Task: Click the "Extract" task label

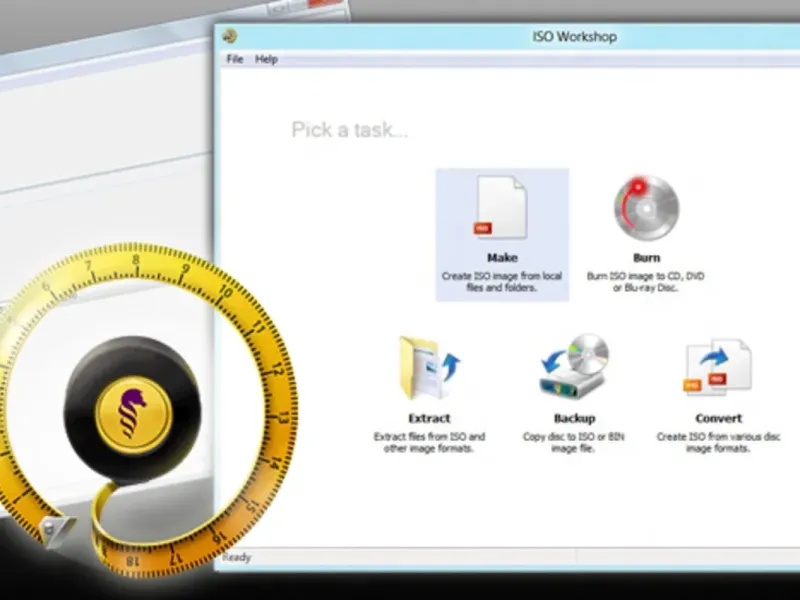Action: 429,418
